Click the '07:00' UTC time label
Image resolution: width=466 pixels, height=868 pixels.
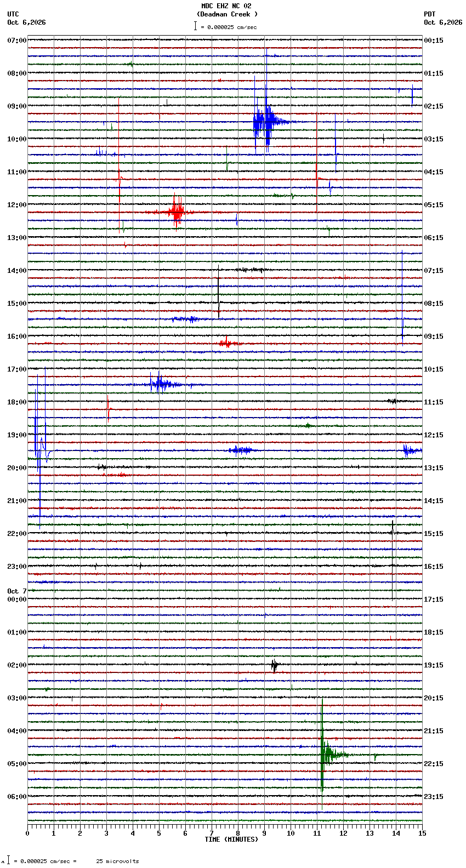[x=17, y=41]
